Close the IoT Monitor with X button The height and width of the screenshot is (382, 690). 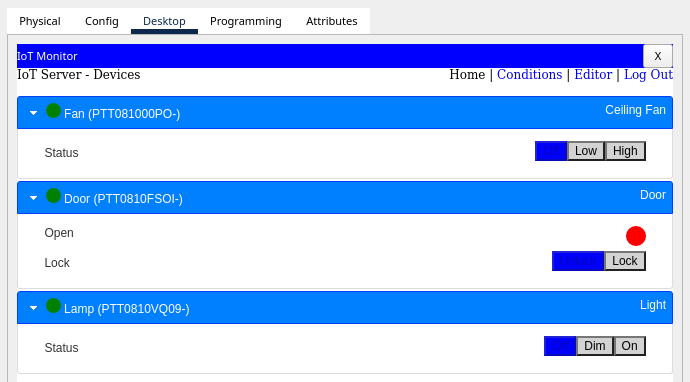657,56
